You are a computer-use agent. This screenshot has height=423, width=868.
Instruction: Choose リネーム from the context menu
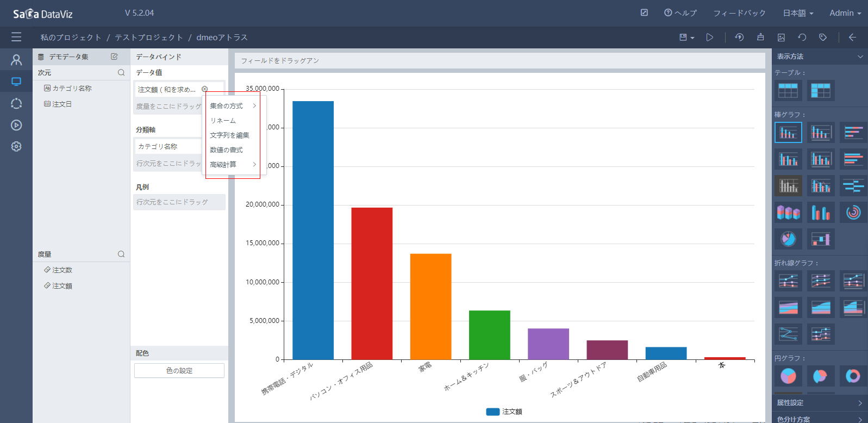pyautogui.click(x=223, y=121)
